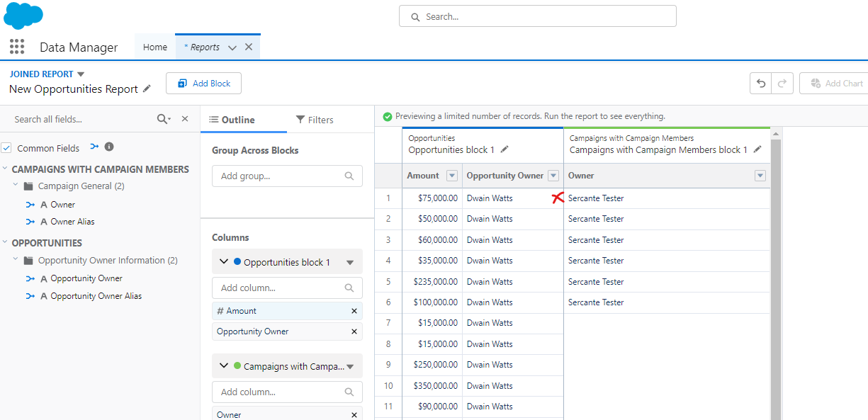The image size is (868, 420).
Task: Open Opportunities block 1 options dropdown arrow
Action: point(349,263)
